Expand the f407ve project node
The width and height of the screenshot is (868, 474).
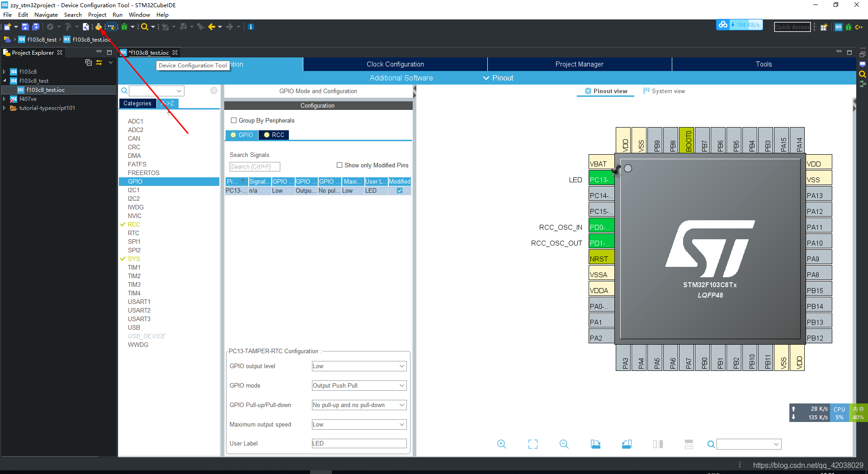pos(5,99)
